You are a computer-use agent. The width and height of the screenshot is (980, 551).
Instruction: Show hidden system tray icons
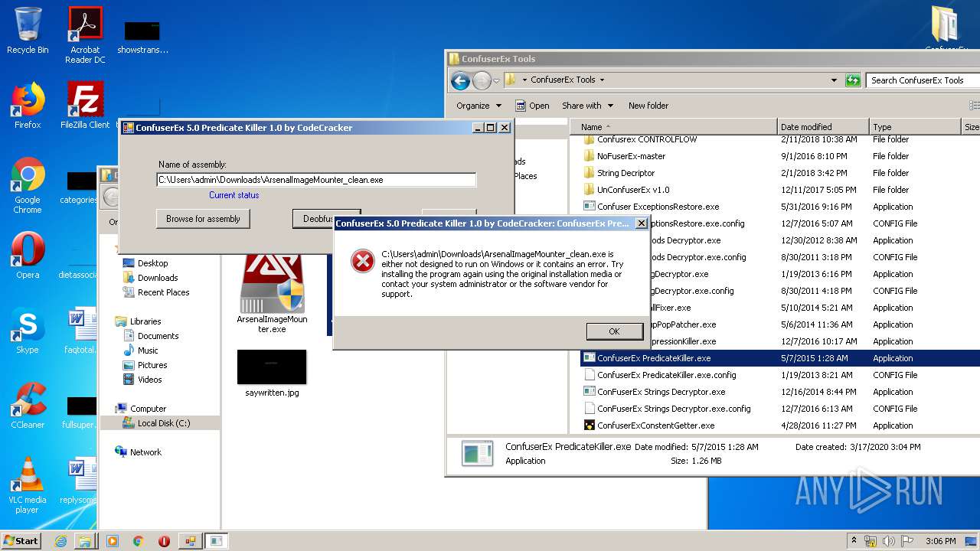[x=854, y=541]
